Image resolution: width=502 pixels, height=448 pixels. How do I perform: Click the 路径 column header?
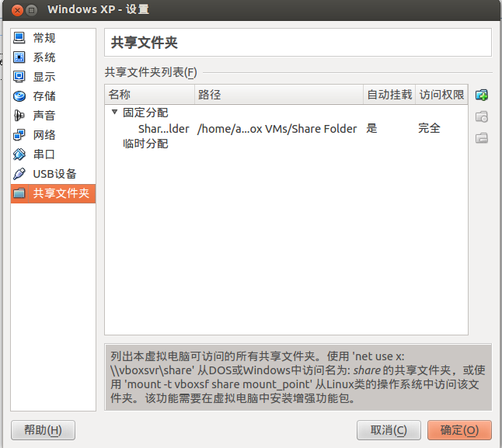(278, 95)
